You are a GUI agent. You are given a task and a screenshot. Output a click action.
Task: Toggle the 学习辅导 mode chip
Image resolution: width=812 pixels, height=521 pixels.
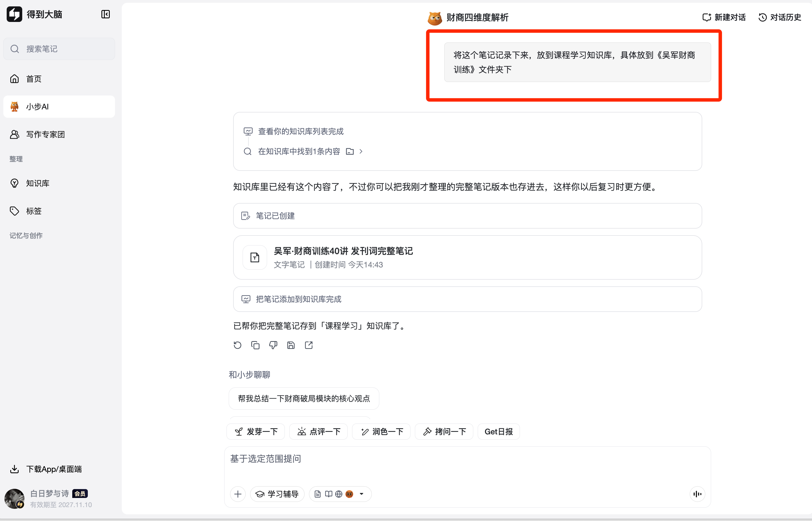pyautogui.click(x=277, y=494)
